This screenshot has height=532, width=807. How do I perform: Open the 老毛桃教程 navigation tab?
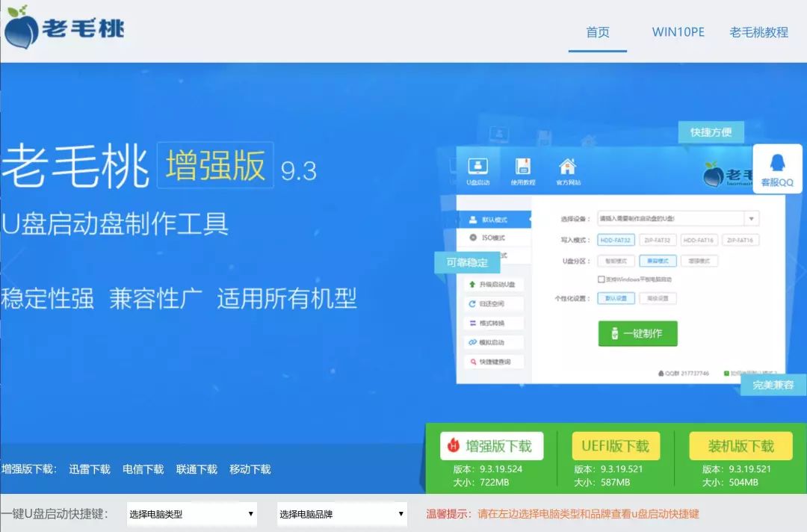[x=758, y=32]
